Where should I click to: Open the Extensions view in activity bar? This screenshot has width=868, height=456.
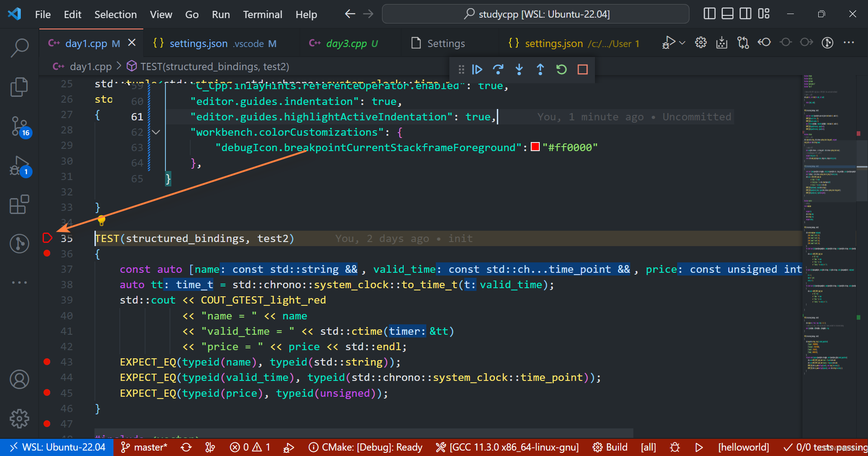click(x=19, y=204)
